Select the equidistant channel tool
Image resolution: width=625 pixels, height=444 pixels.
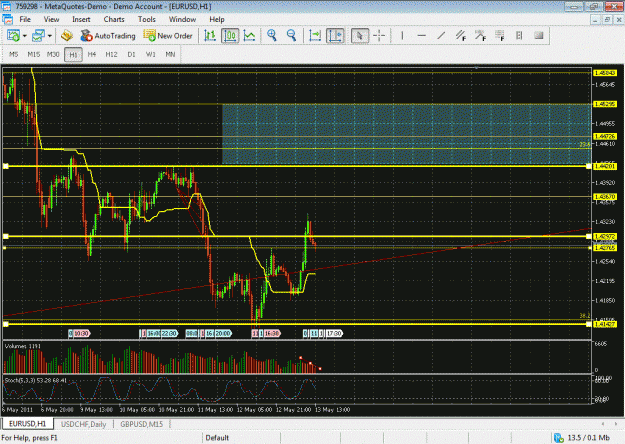pyautogui.click(x=461, y=36)
